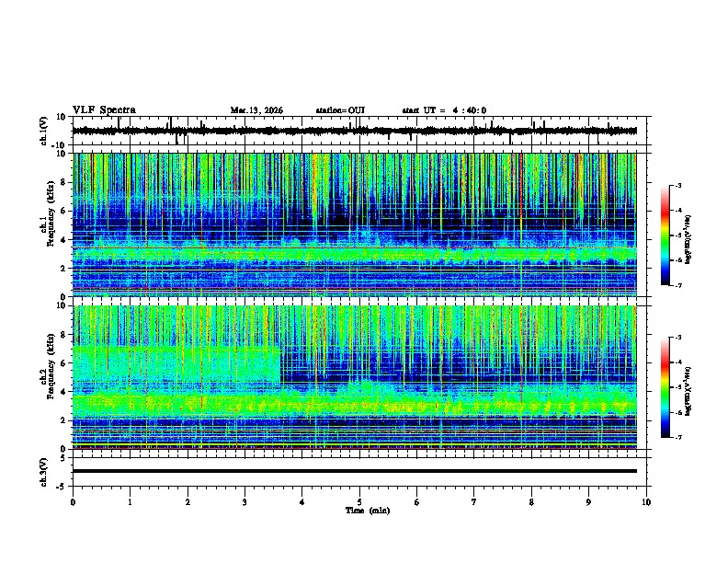Click the "-7" tick on the ch.2 colorbar
This screenshot has height=563, width=728.
tap(678, 437)
